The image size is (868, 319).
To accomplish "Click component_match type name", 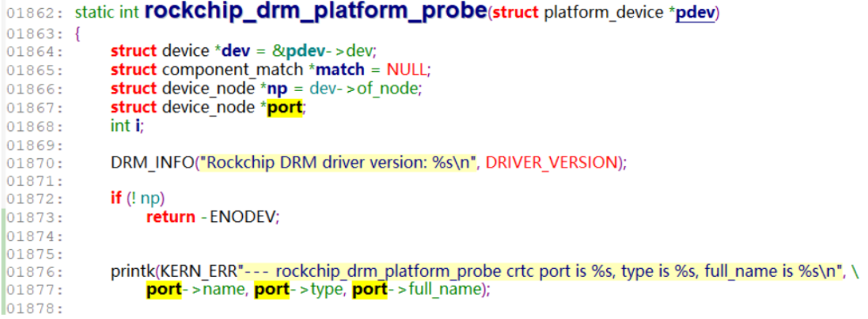I will 233,70.
